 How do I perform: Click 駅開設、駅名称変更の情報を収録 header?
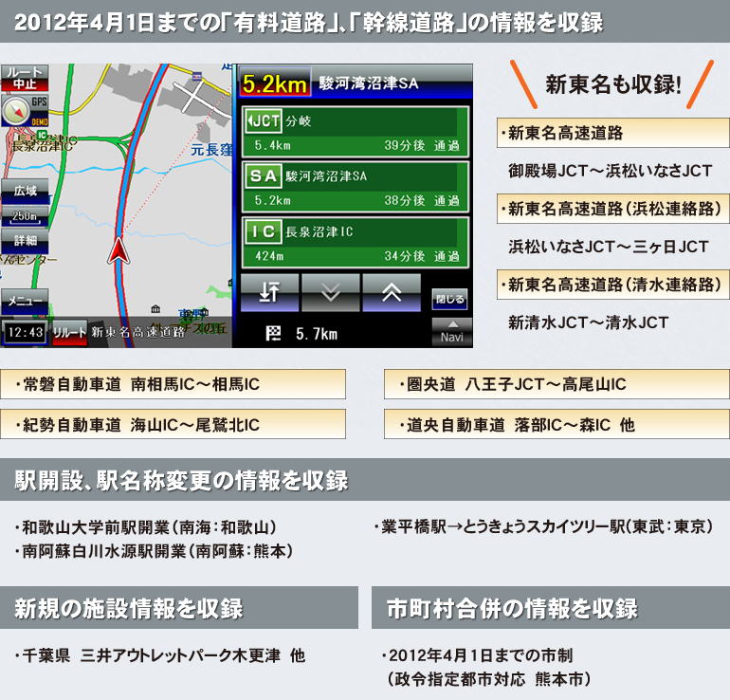[365, 480]
